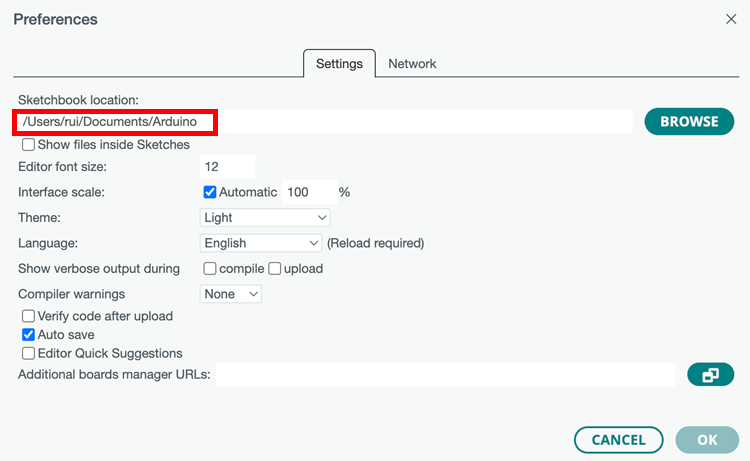This screenshot has width=750, height=461.
Task: Click the BROWSE button
Action: pos(689,121)
